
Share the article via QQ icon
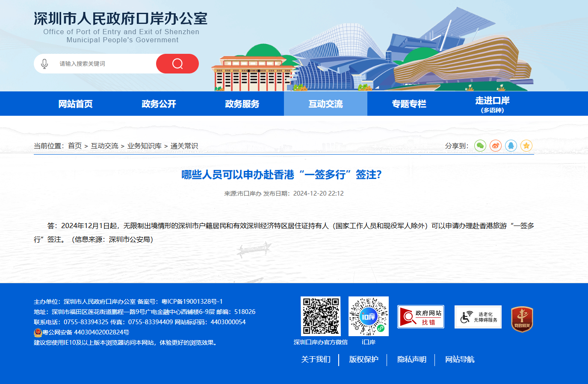point(511,146)
